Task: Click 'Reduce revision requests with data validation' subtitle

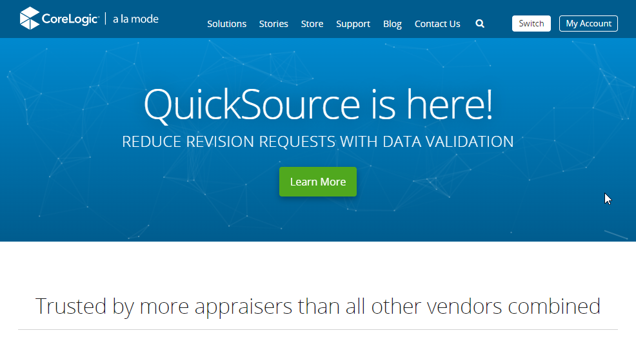Action: point(317,142)
